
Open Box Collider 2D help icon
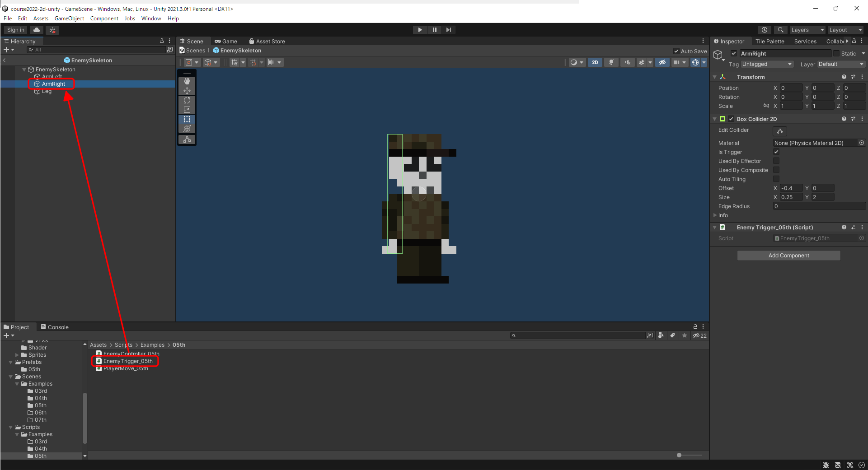844,119
